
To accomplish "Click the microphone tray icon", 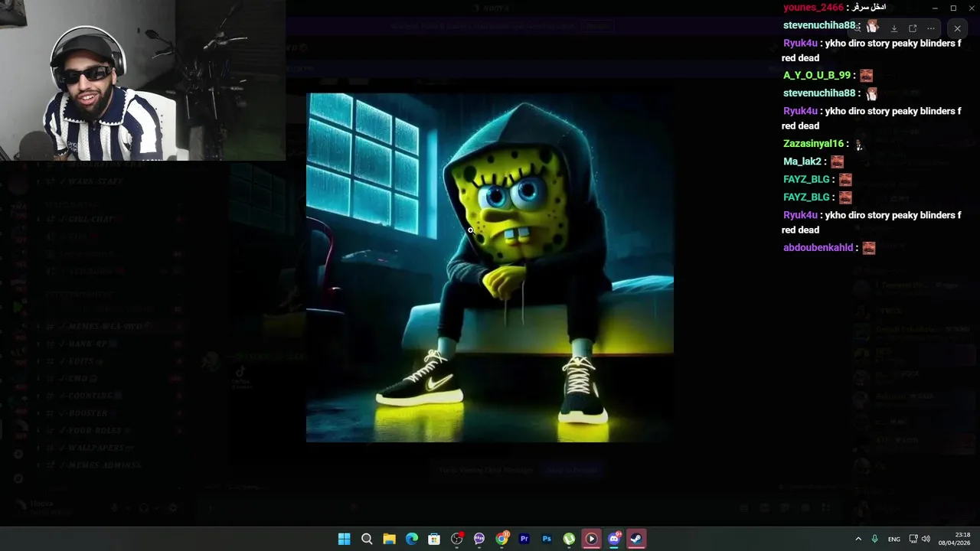I will coord(874,539).
